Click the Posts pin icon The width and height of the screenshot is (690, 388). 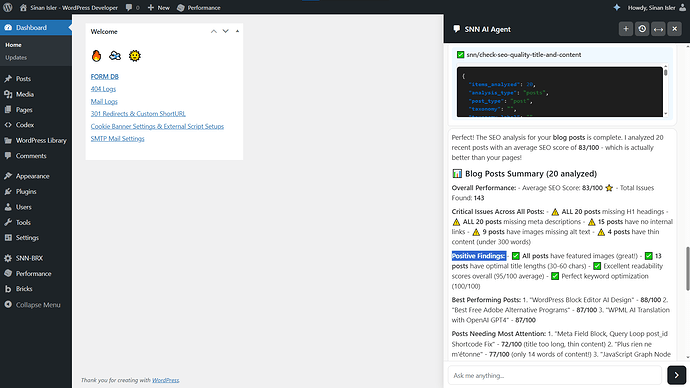coord(8,79)
